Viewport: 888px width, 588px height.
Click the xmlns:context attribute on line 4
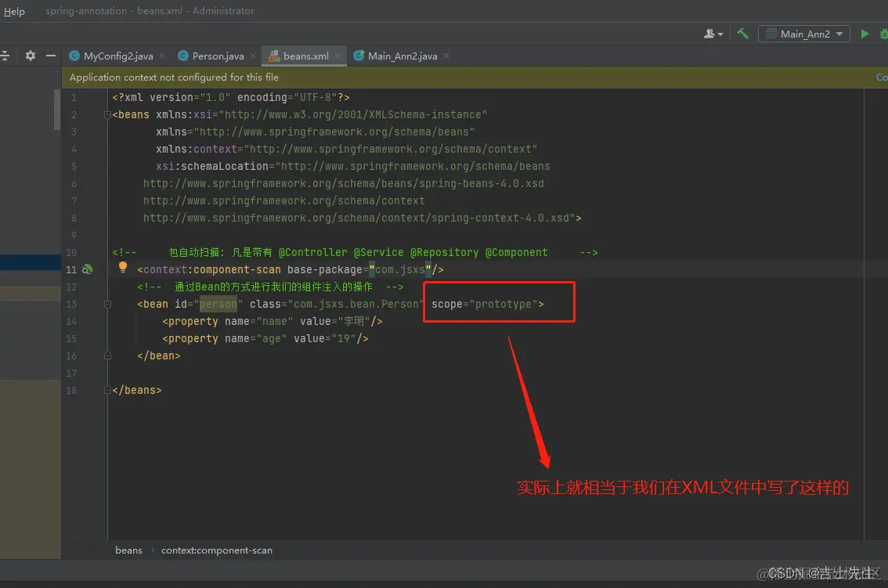(347, 149)
